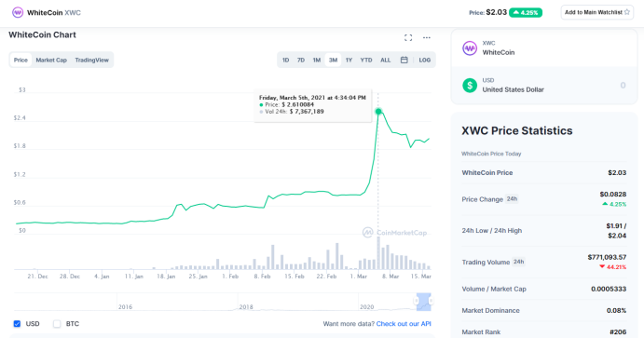Switch to the TradingView tab

click(x=92, y=60)
